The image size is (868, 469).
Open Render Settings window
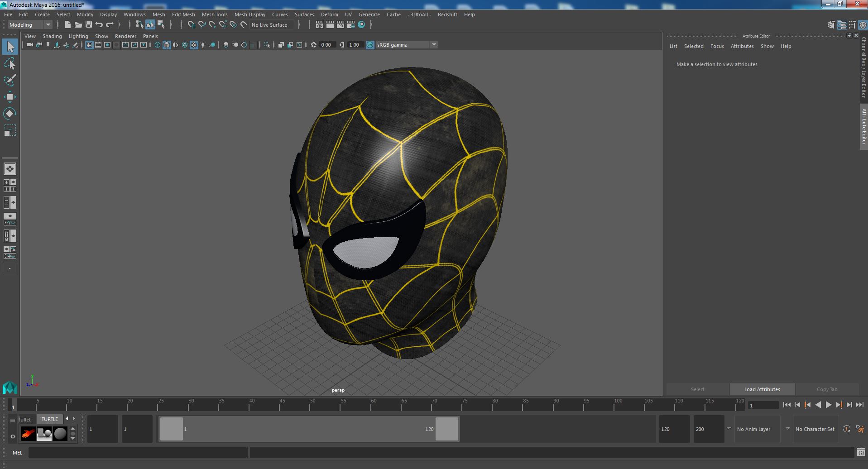(351, 25)
